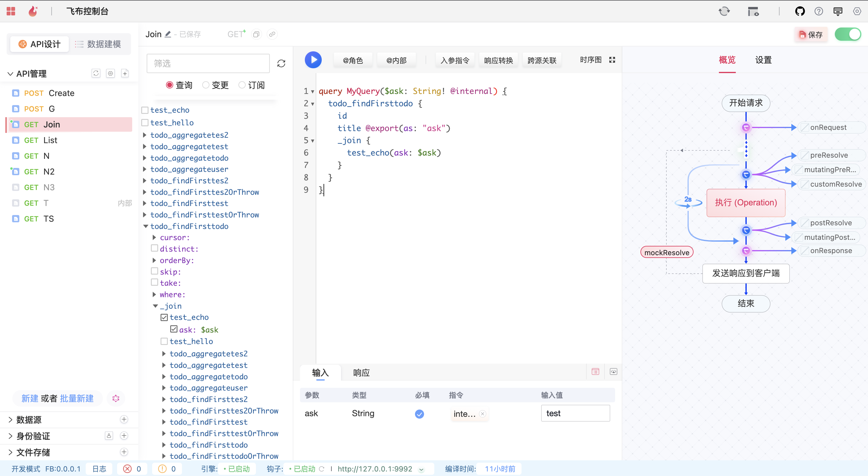868x476 pixels.
Task: Click the add icon beside 数据源
Action: [x=124, y=419]
